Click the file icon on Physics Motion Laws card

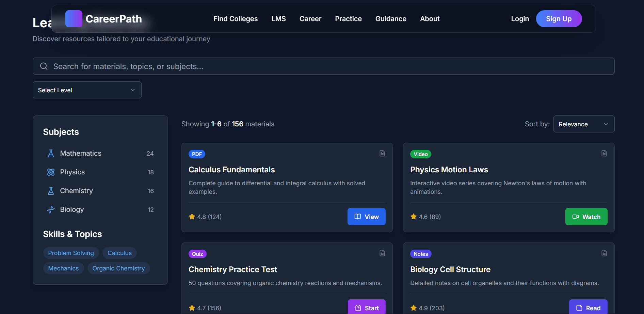pyautogui.click(x=604, y=153)
